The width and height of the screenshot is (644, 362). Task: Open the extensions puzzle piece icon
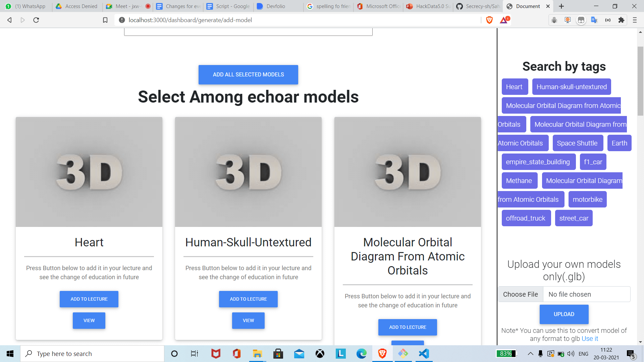621,20
